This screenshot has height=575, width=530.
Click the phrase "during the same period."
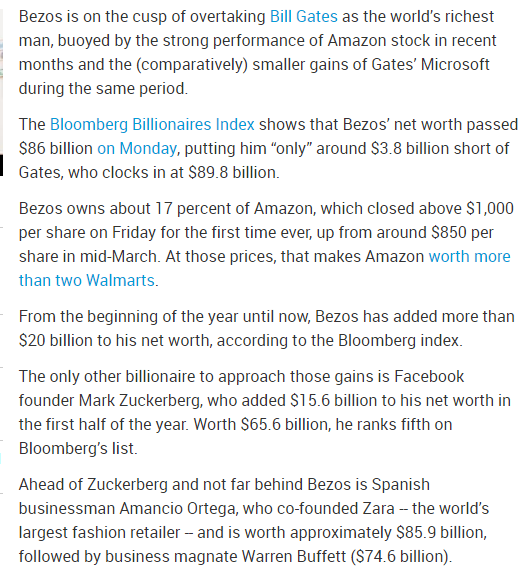click(x=103, y=89)
